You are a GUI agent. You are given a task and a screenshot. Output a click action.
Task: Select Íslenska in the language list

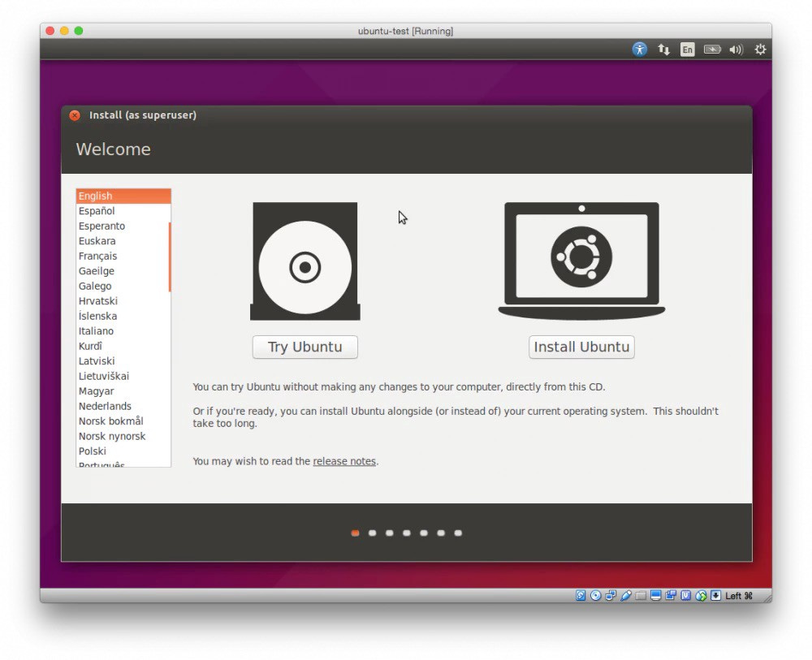pos(123,317)
